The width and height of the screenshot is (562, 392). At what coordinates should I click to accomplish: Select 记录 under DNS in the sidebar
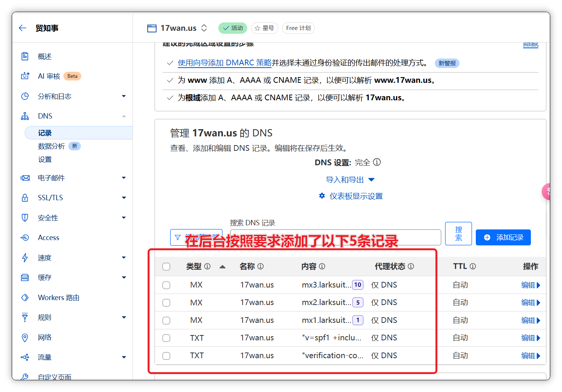pyautogui.click(x=45, y=133)
